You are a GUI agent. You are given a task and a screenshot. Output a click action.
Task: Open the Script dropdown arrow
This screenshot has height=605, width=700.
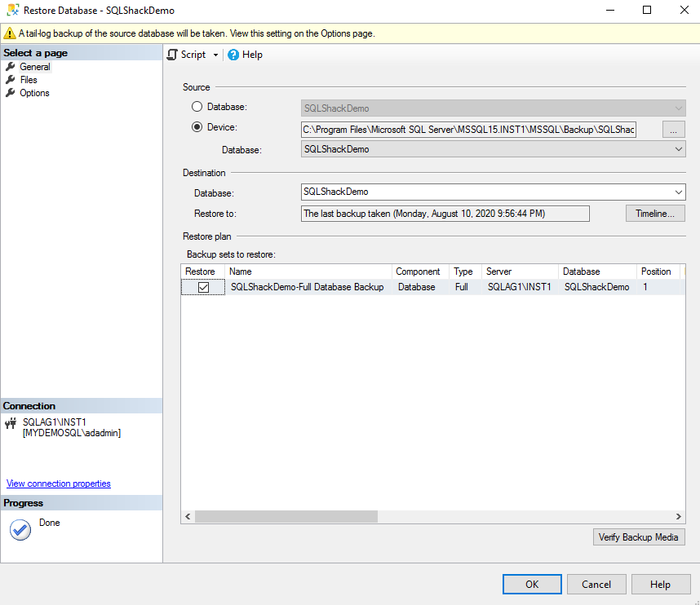214,55
